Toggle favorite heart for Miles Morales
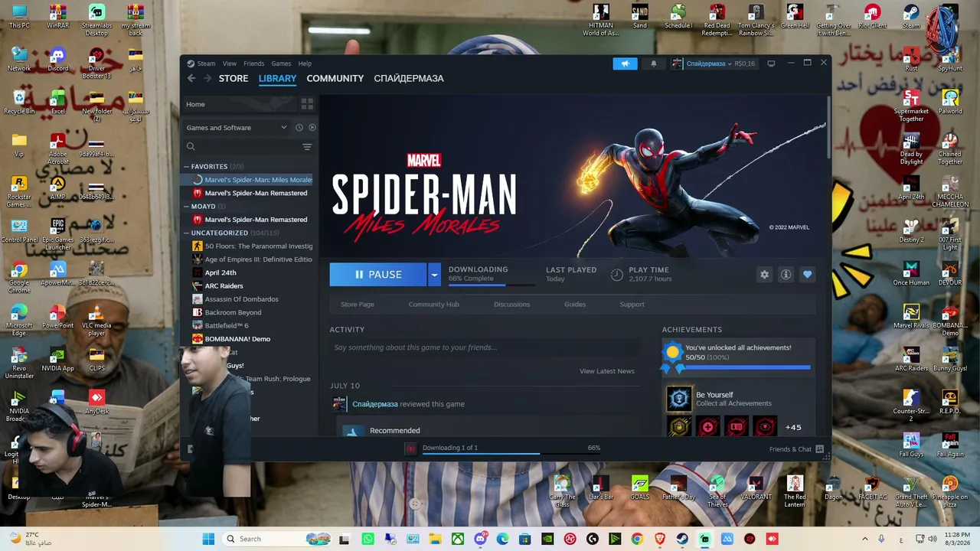 (807, 274)
